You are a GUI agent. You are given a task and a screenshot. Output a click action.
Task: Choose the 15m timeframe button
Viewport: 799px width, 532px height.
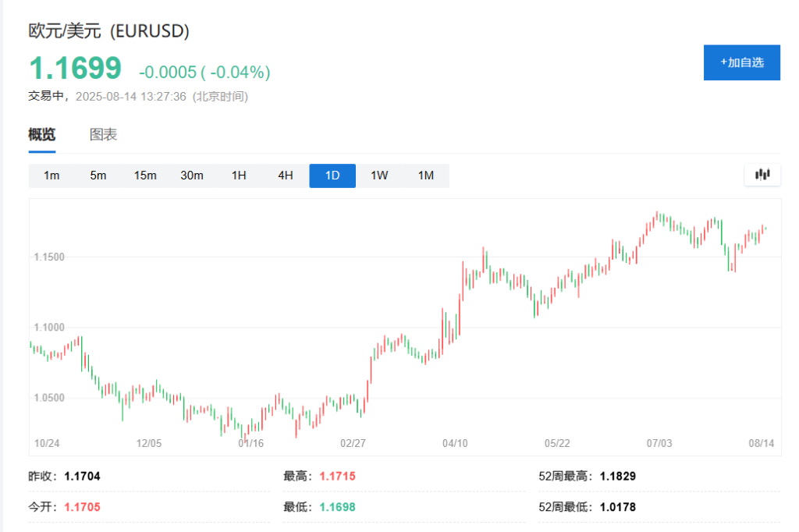click(x=145, y=176)
